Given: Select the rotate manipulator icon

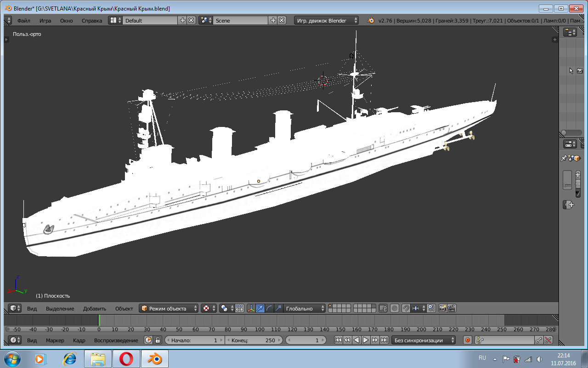Looking at the screenshot, I should coord(270,308).
